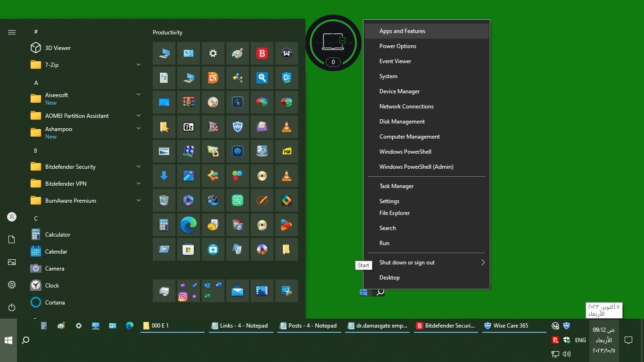Open the Mail envelope tile
This screenshot has height=362, width=644.
[238, 291]
